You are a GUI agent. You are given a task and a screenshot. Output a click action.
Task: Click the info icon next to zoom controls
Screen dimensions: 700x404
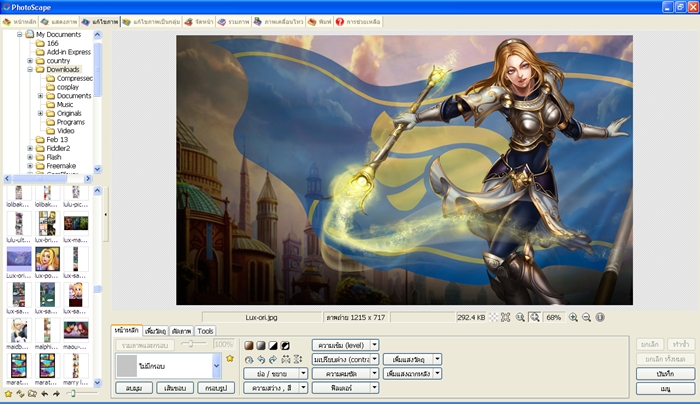(x=600, y=317)
